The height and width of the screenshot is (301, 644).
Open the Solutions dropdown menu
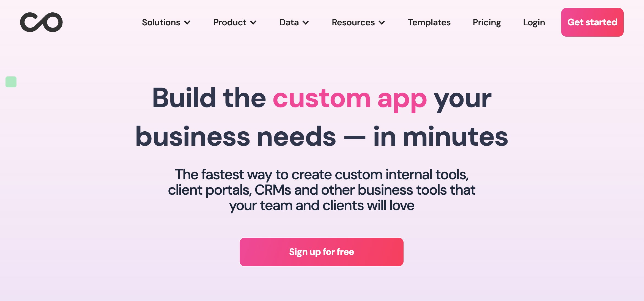coord(166,23)
